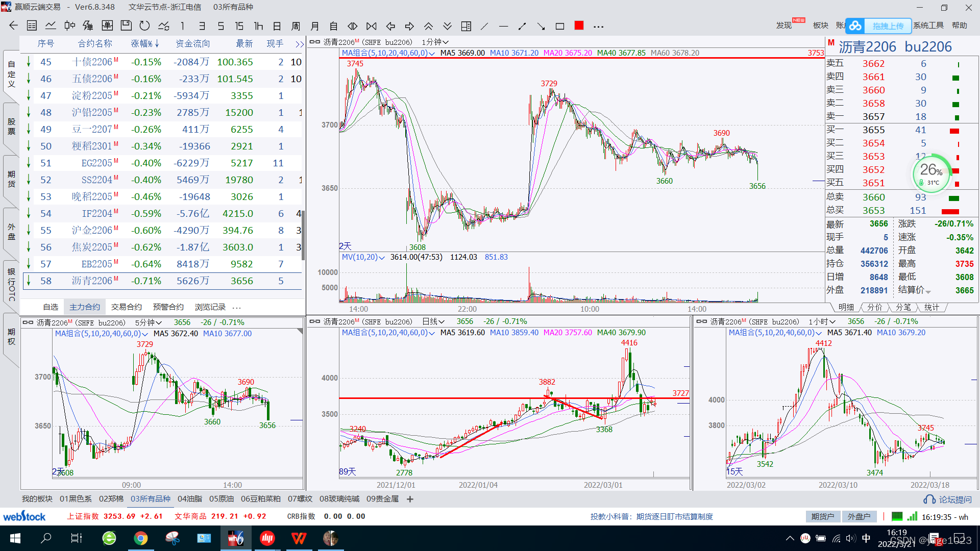Viewport: 980px width, 551px height.
Task: Expand more columns arrow in quote list header
Action: pyautogui.click(x=300, y=44)
